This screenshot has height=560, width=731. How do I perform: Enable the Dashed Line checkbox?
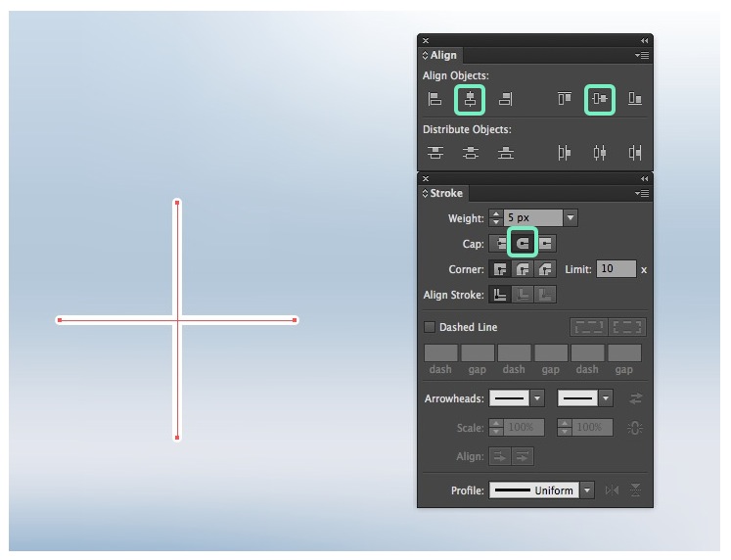(x=430, y=327)
